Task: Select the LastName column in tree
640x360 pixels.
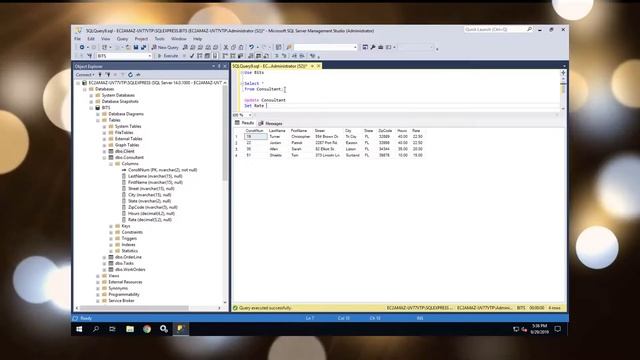Action: coord(155,176)
